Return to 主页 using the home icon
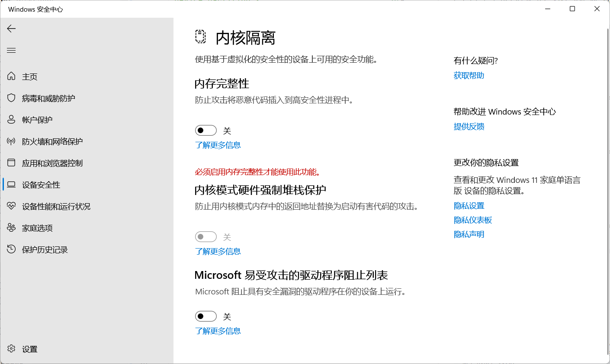Image resolution: width=610 pixels, height=364 pixels. tap(11, 77)
